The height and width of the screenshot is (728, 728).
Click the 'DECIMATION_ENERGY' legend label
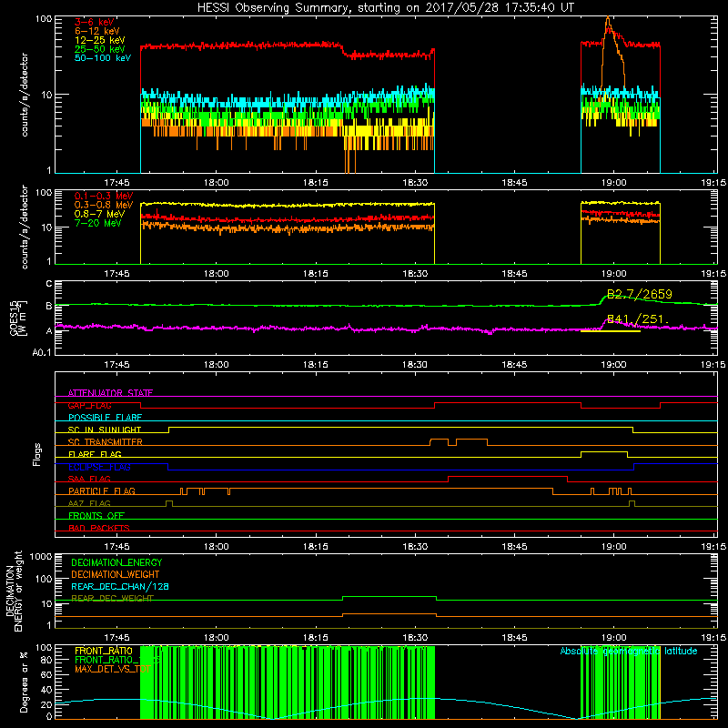pyautogui.click(x=116, y=562)
